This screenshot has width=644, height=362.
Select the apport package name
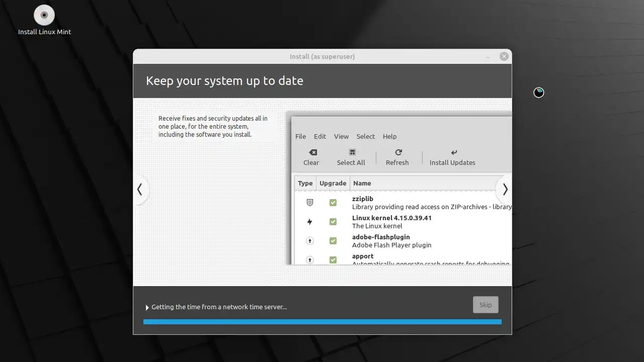coord(363,256)
